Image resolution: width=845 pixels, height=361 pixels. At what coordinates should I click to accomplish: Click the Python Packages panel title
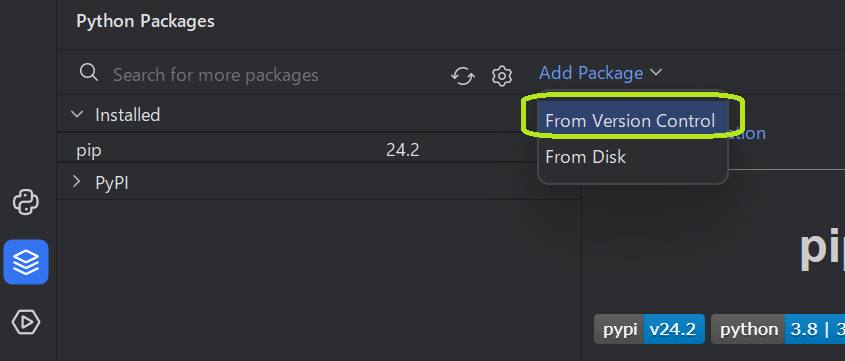(146, 21)
